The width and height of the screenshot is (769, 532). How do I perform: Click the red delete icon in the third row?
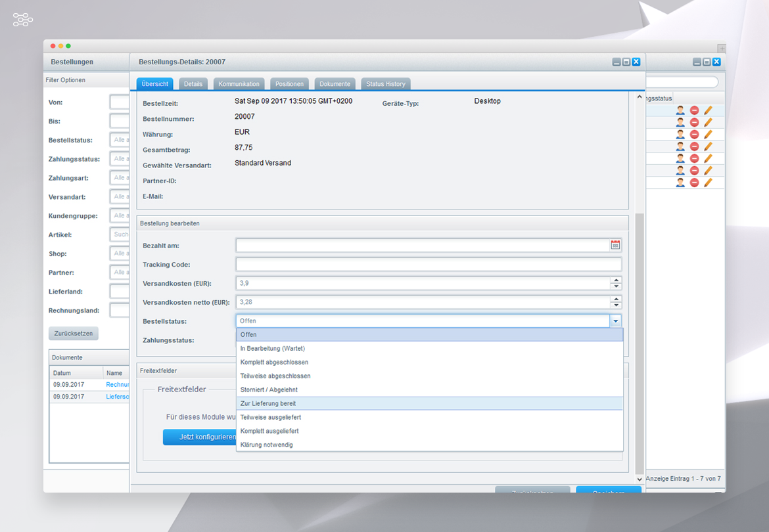pos(694,134)
